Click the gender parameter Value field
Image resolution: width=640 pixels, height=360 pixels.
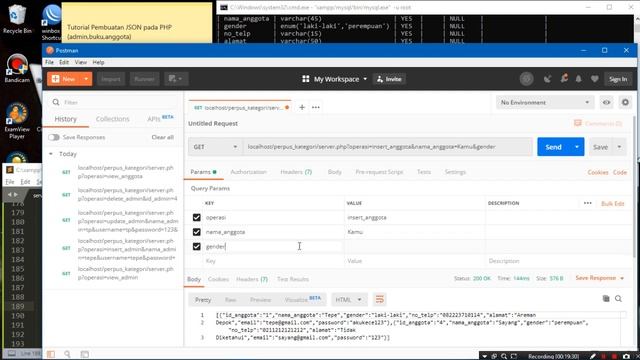point(414,247)
